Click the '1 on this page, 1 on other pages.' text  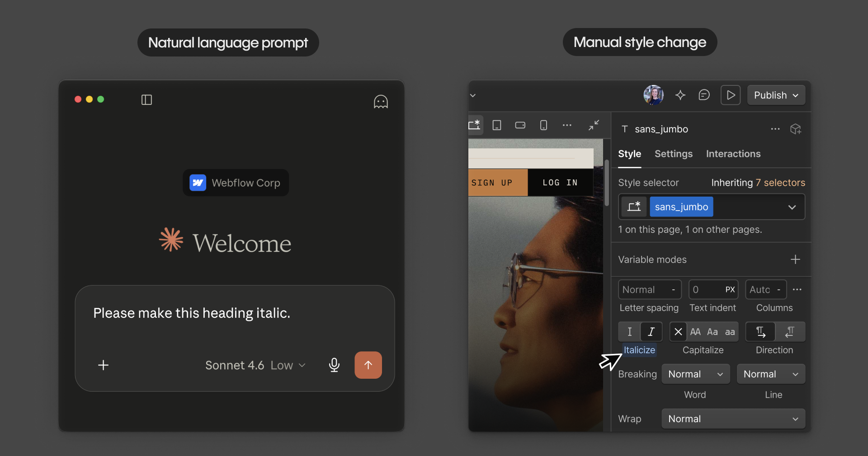pos(690,230)
